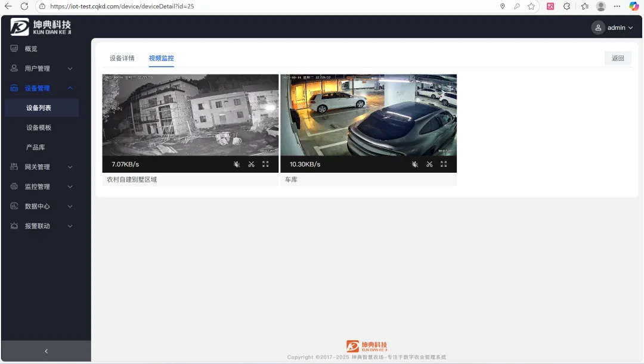Click the 设备管理 device icon
Image resolution: width=644 pixels, height=364 pixels.
14,88
